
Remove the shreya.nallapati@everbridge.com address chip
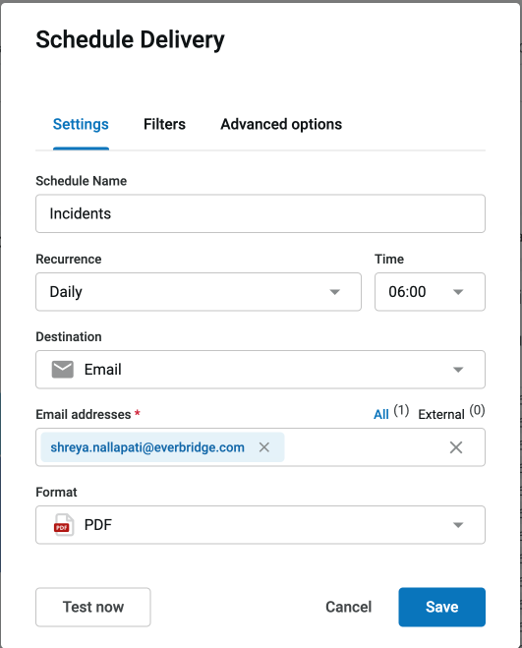pos(264,447)
